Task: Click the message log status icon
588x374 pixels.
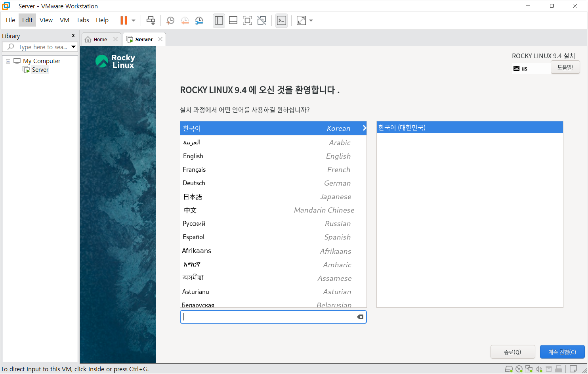Action: tap(573, 369)
